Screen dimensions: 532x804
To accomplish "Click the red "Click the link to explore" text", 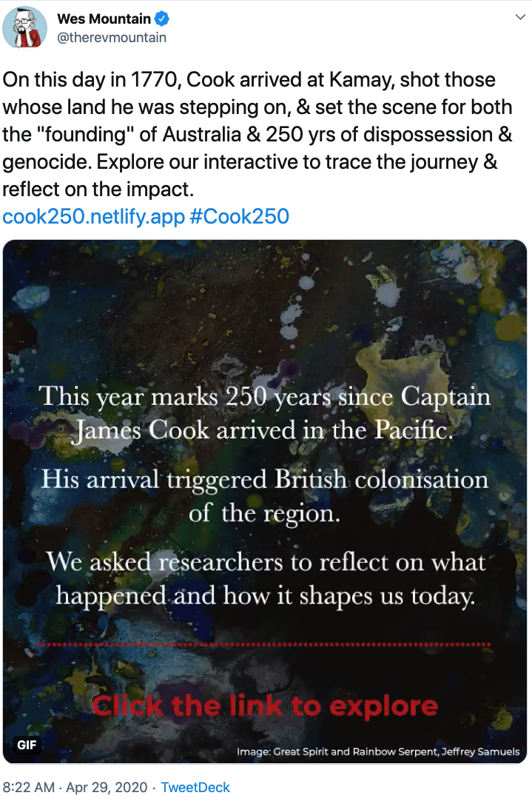I will tap(264, 706).
